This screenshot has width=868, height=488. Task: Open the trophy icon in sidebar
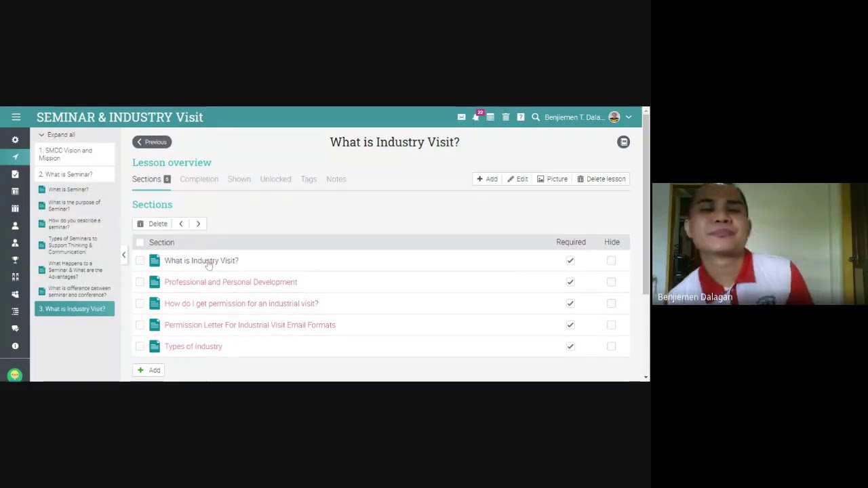[x=15, y=260]
